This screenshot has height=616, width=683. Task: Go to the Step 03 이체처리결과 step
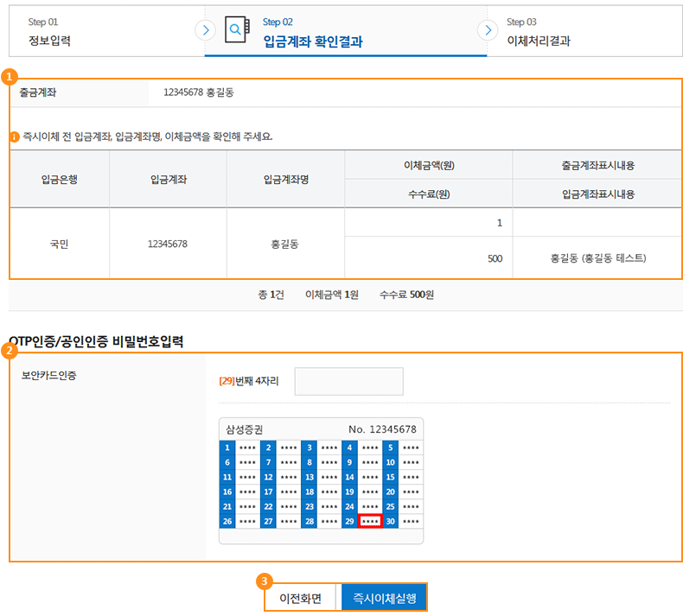click(584, 31)
